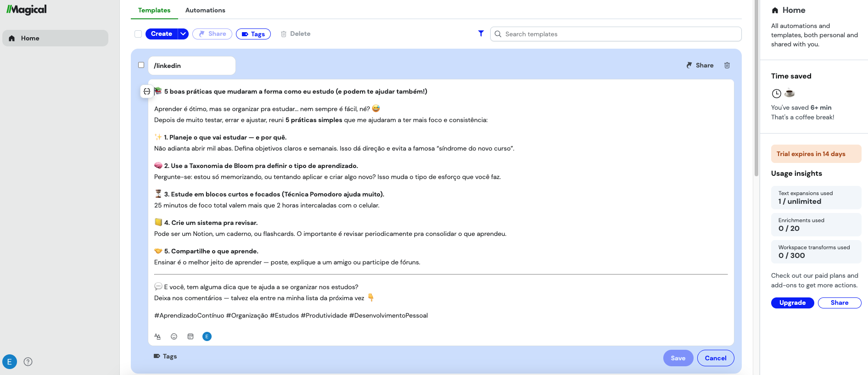This screenshot has width=868, height=375.
Task: Open the emoji picker
Action: (x=174, y=336)
